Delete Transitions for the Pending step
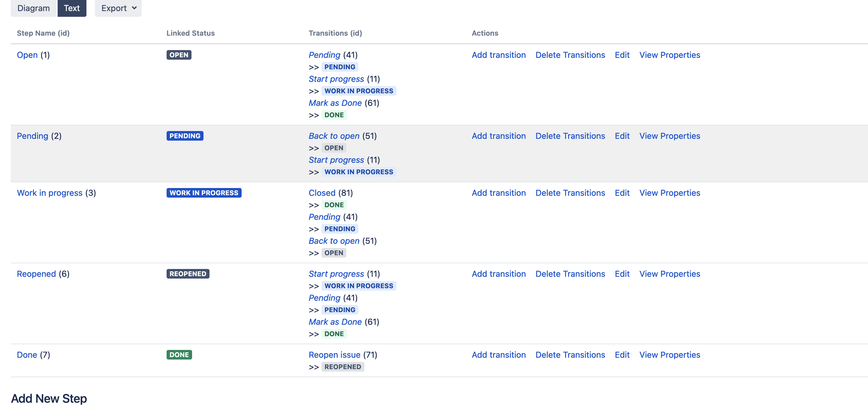868x406 pixels. pyautogui.click(x=570, y=136)
